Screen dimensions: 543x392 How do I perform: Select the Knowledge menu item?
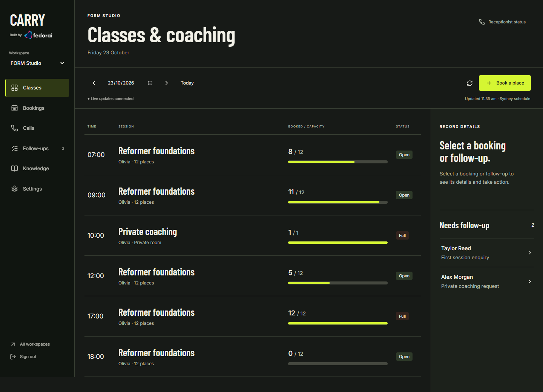click(37, 168)
